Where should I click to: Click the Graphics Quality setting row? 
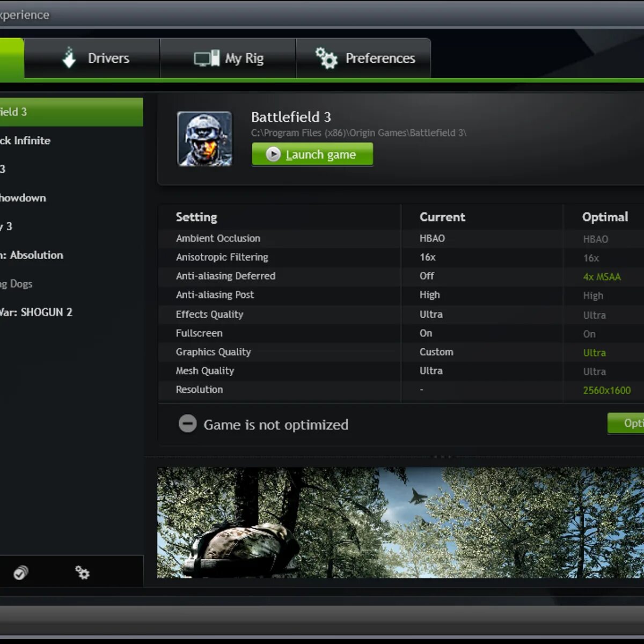401,352
